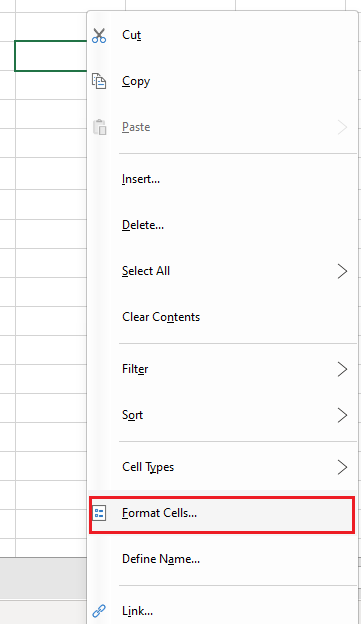This screenshot has height=624, width=361.
Task: Select the Cut text label
Action: pyautogui.click(x=131, y=35)
